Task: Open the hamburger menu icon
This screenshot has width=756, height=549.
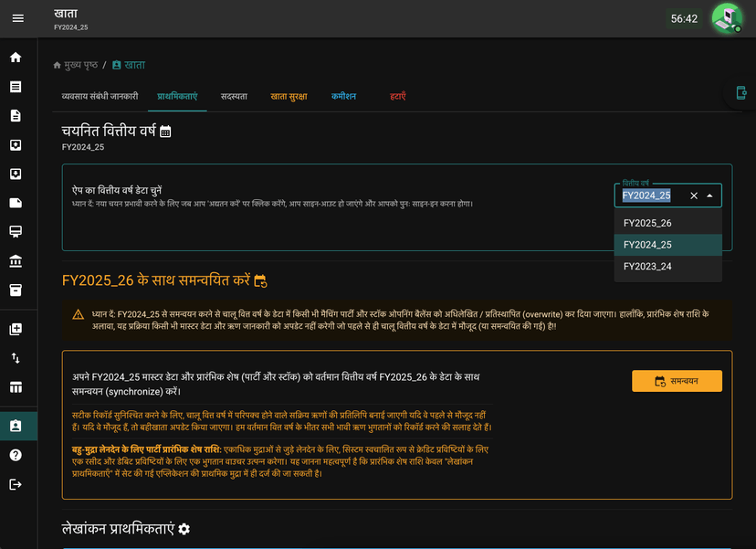Action: pyautogui.click(x=18, y=18)
